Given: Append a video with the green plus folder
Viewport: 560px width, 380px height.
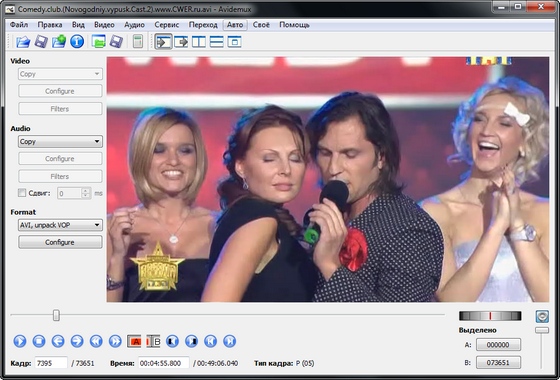Looking at the screenshot, I should [59, 42].
